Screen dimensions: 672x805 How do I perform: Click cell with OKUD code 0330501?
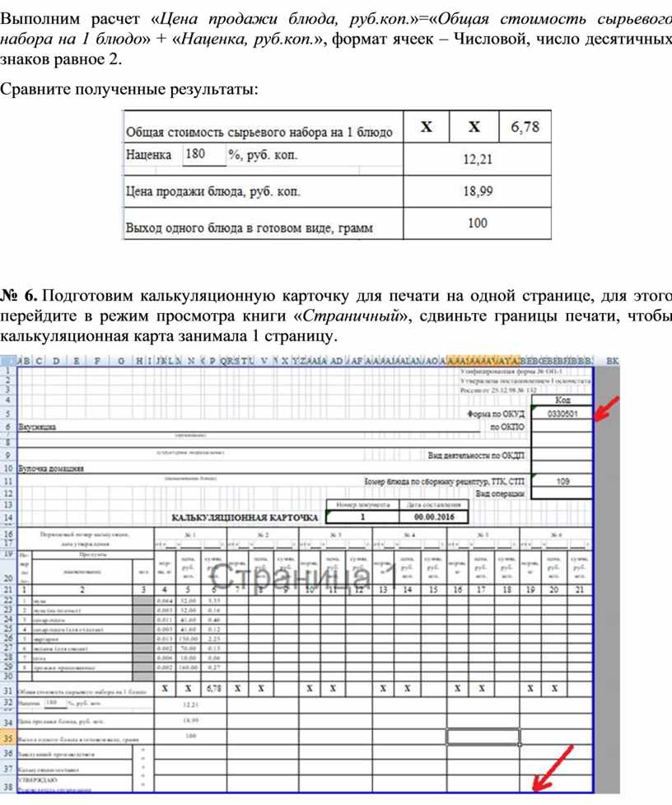[562, 414]
